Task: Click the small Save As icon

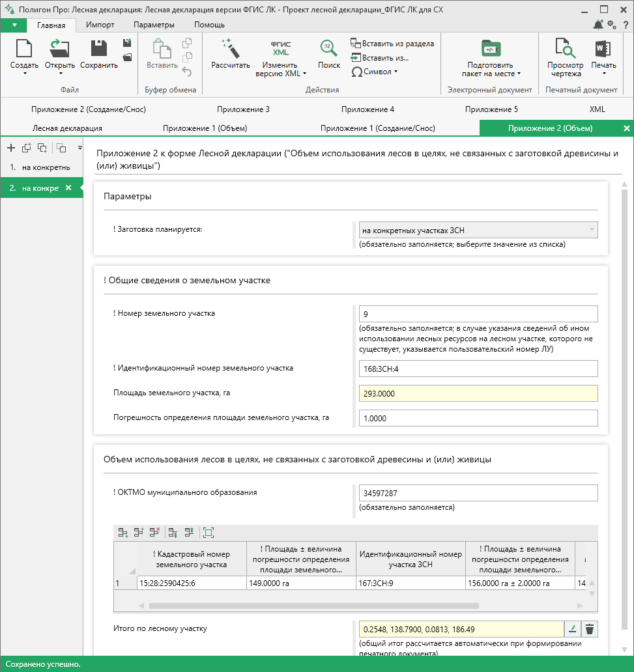Action: [x=127, y=43]
